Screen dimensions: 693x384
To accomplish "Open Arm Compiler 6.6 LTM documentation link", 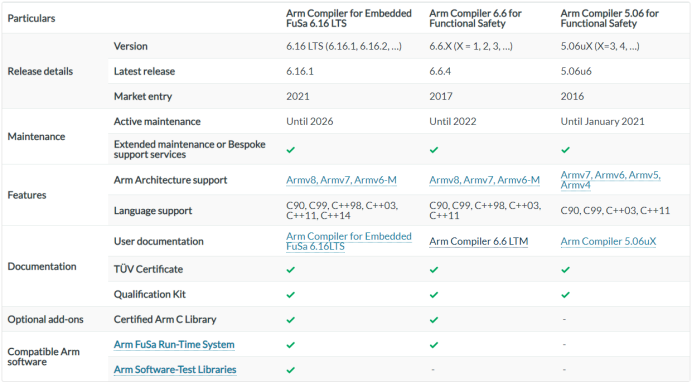I will [479, 241].
